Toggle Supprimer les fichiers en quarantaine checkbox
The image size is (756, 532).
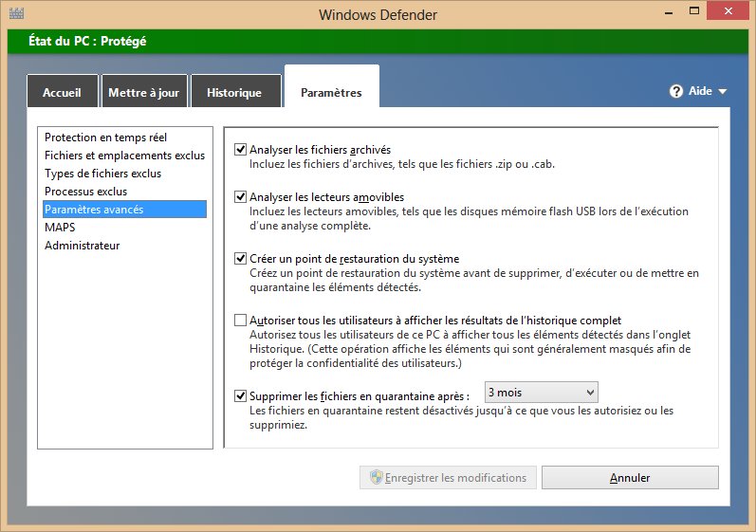pos(240,395)
